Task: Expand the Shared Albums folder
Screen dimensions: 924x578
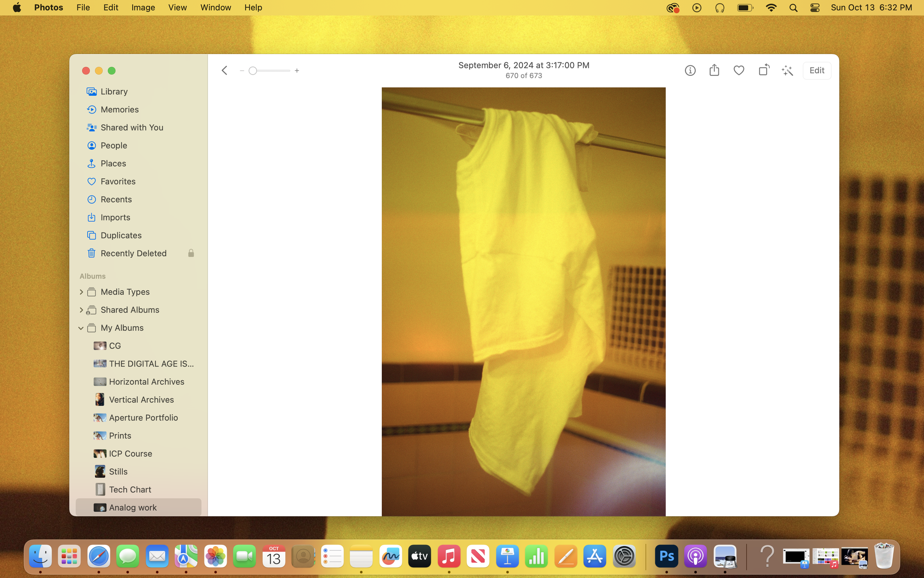Action: click(x=81, y=310)
